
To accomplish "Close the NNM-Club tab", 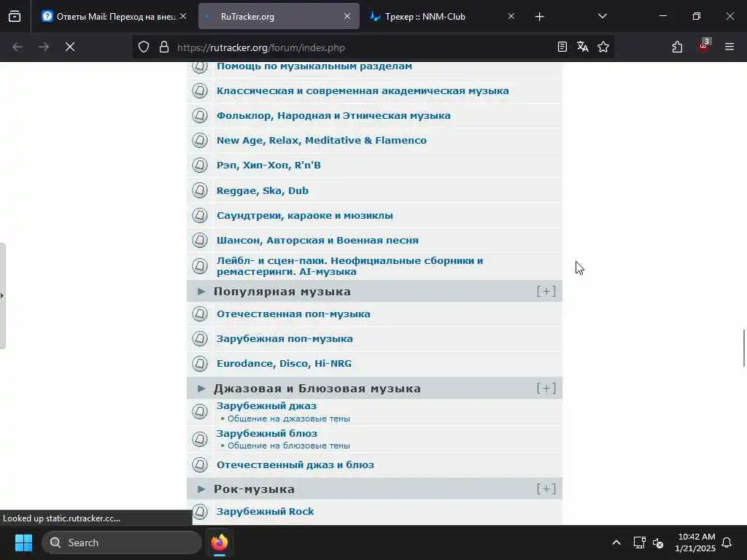I will tap(511, 16).
